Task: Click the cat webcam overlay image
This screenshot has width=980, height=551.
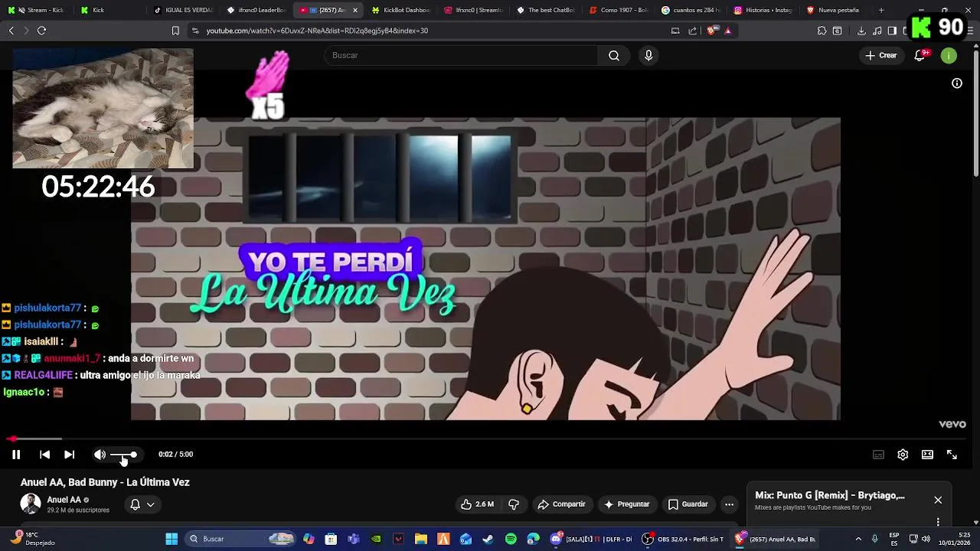Action: coord(103,108)
